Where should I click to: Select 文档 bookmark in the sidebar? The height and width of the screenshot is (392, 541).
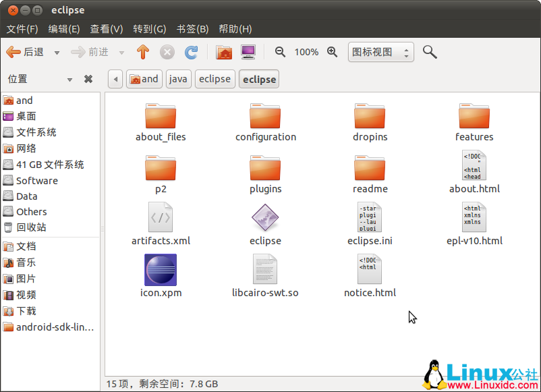[51, 246]
